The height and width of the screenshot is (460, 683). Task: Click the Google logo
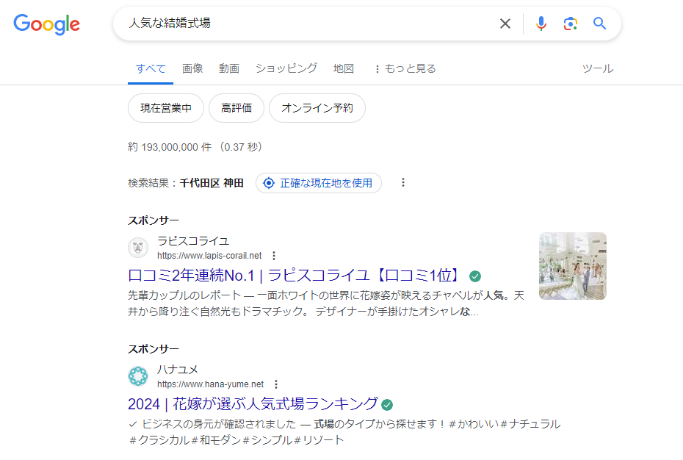coord(47,24)
